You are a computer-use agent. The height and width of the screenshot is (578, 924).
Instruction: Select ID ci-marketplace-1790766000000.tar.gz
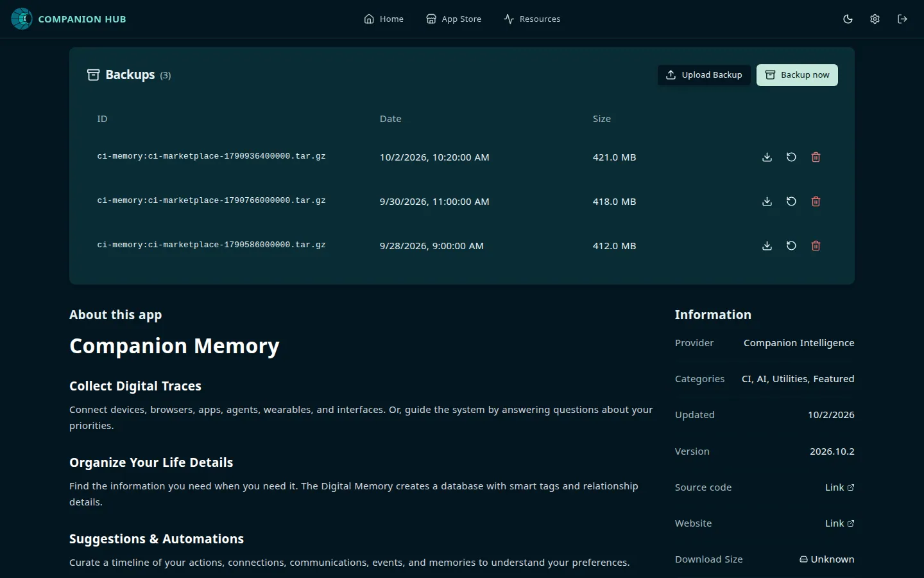211,200
